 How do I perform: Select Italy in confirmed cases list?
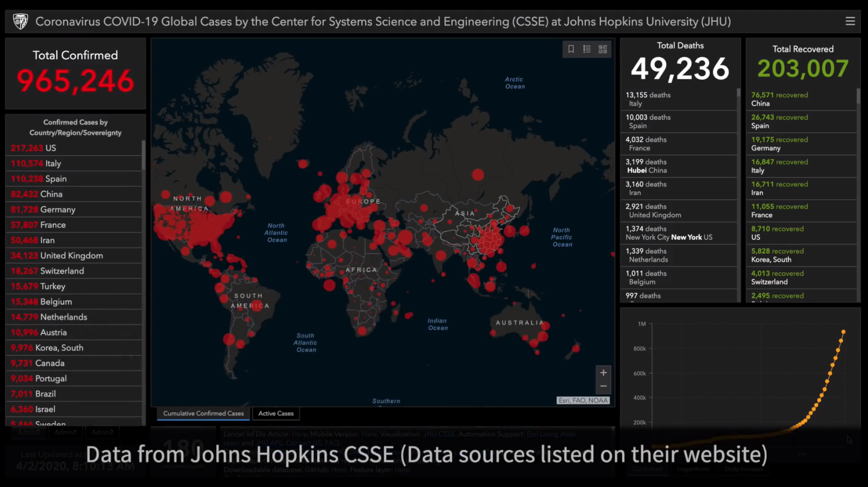click(x=73, y=163)
